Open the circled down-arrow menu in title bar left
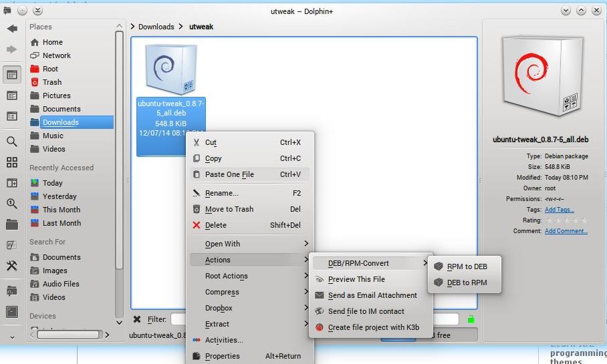 [x=37, y=11]
